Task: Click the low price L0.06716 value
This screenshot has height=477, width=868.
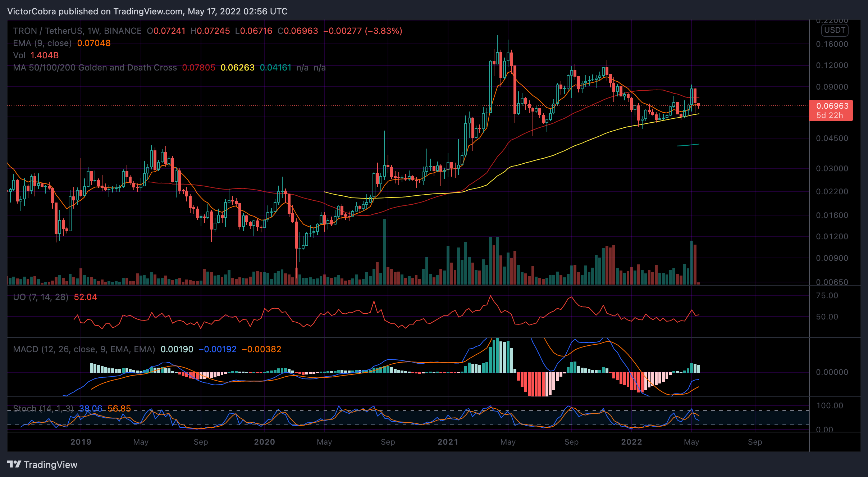Action: point(254,31)
